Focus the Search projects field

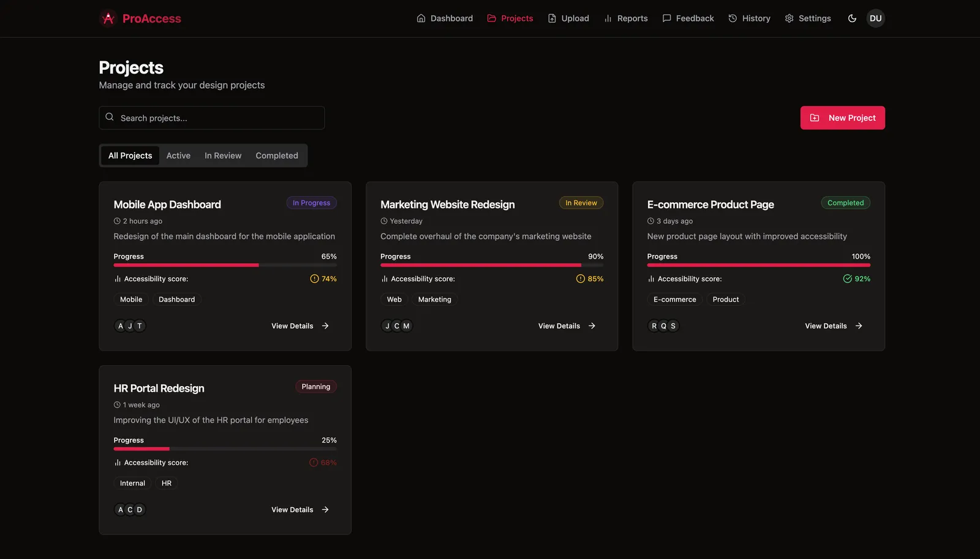[212, 118]
